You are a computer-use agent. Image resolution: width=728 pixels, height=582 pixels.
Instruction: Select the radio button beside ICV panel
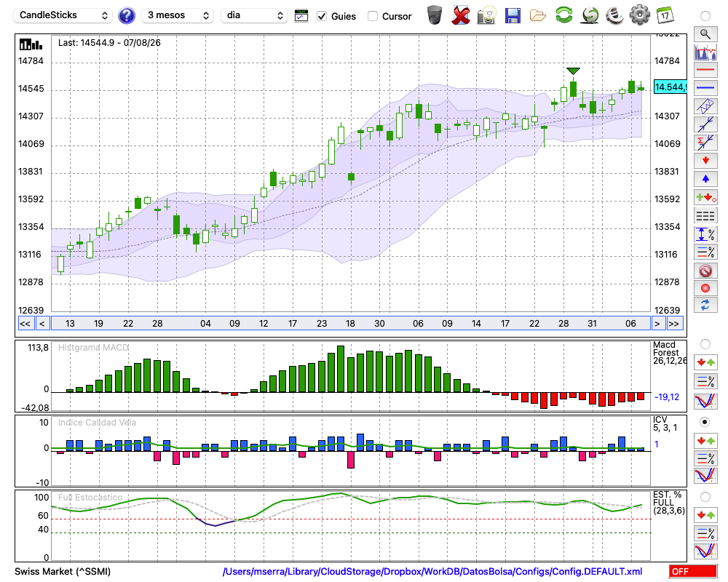[x=705, y=422]
